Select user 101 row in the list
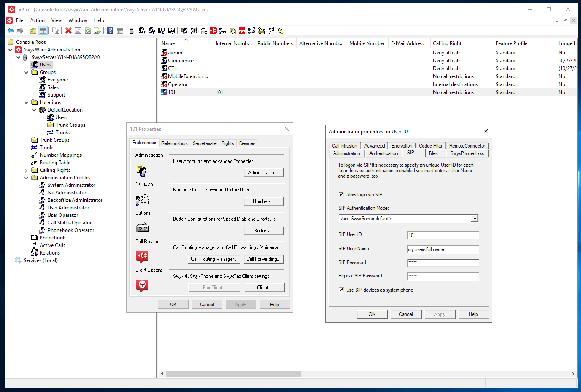 pyautogui.click(x=368, y=92)
